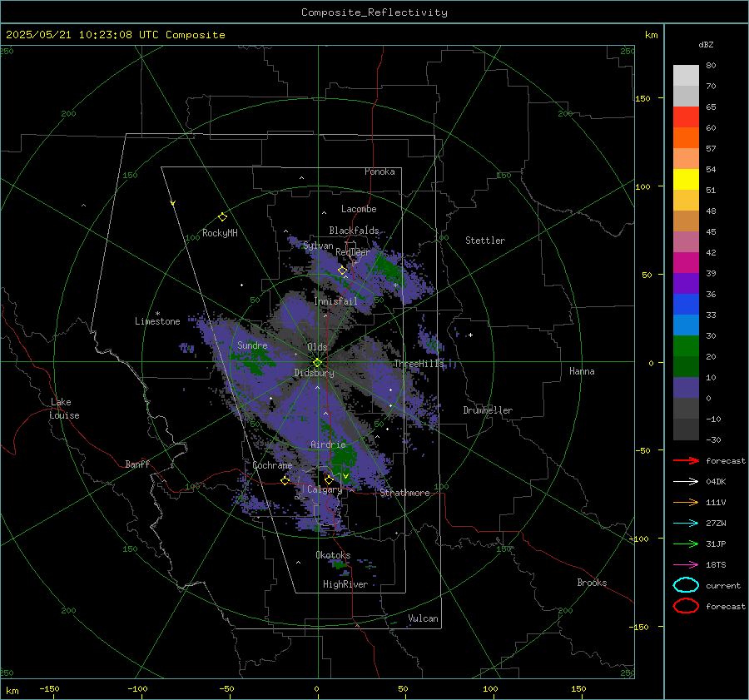Screen dimensions: 749x700
Task: Click the RockyMH location label
Action: [x=220, y=233]
